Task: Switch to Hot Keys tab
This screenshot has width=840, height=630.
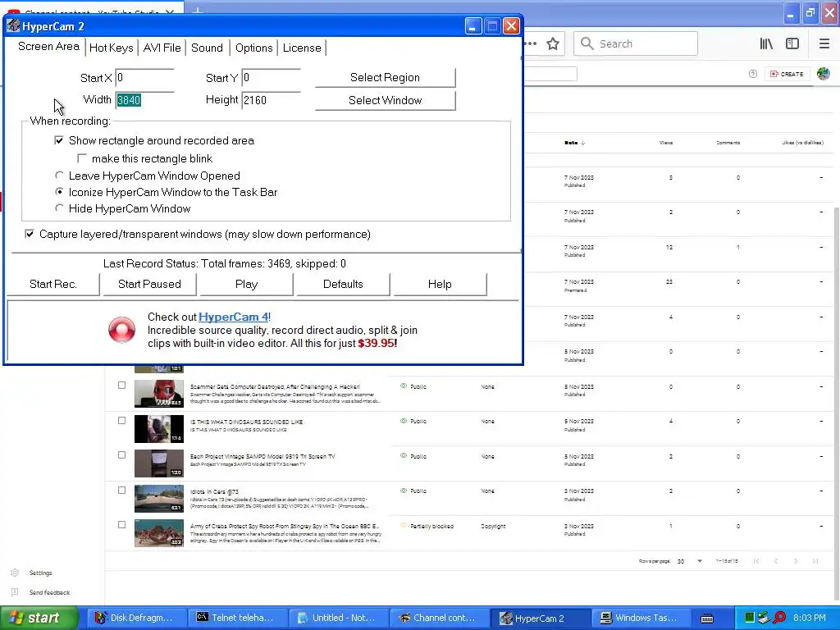Action: (112, 48)
